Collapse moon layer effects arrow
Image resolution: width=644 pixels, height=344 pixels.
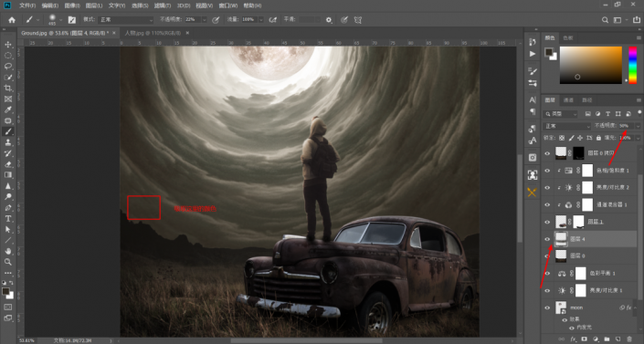[x=635, y=308]
